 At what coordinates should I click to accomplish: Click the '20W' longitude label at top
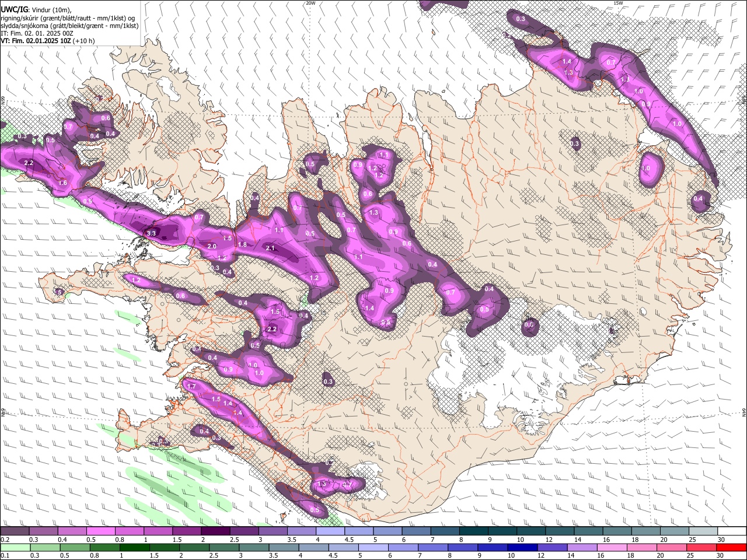pos(310,3)
